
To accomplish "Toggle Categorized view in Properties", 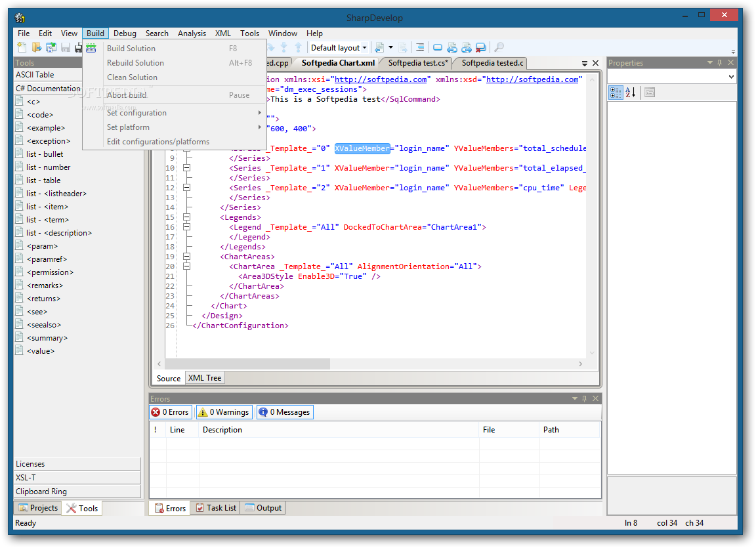I will [x=616, y=93].
